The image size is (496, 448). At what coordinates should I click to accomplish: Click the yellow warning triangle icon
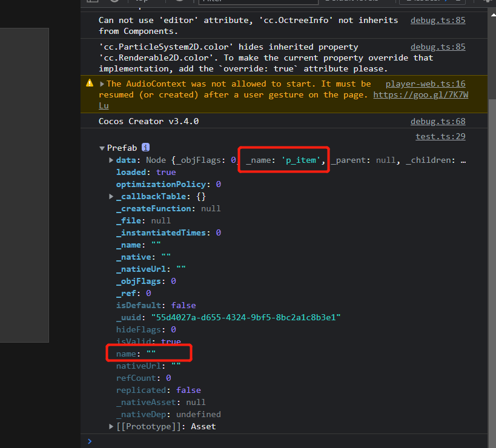[x=90, y=83]
